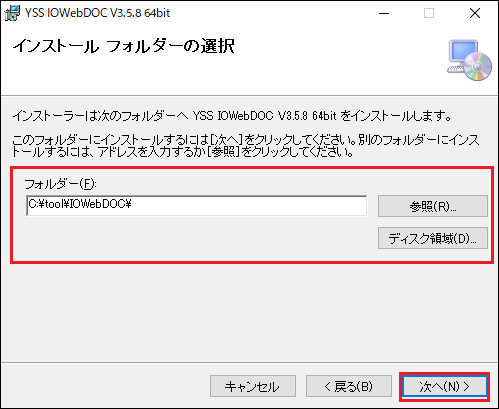The height and width of the screenshot is (409, 499).
Task: Check disk space via ディスク領域(D) button
Action: pyautogui.click(x=433, y=238)
